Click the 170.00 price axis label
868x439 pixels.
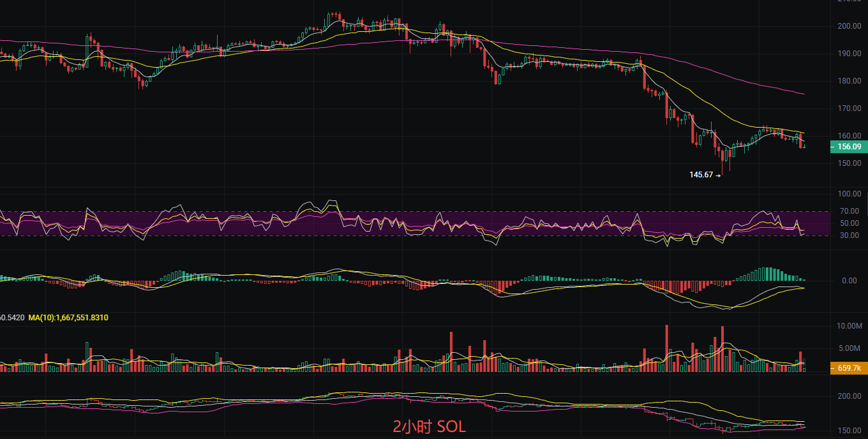(x=849, y=108)
